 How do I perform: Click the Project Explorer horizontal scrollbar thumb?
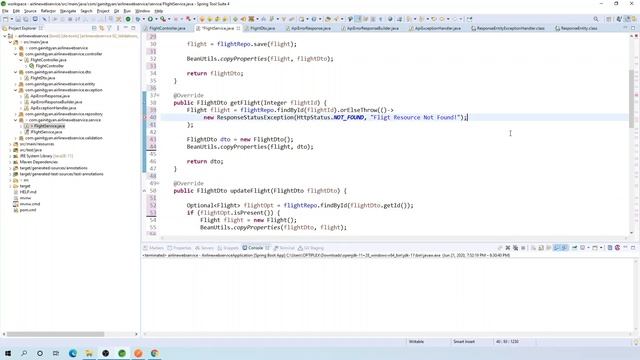(55, 334)
